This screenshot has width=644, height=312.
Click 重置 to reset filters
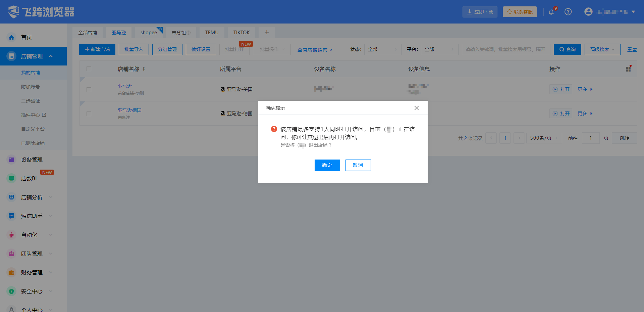click(632, 49)
